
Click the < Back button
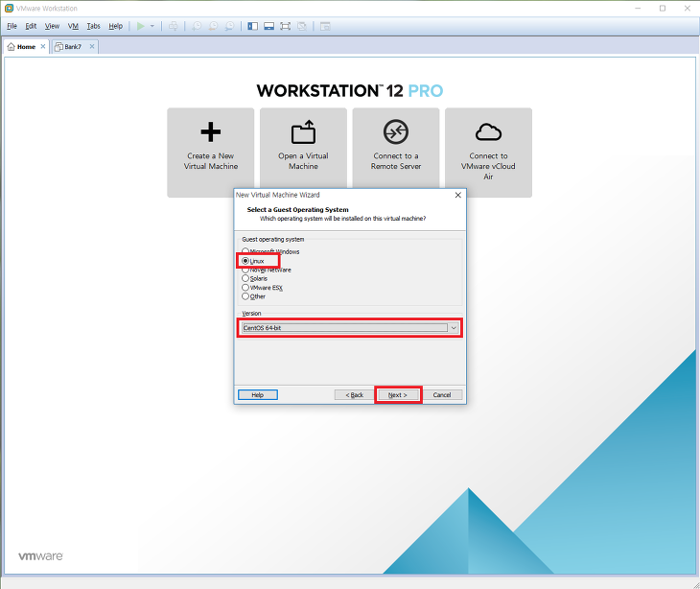(x=355, y=395)
